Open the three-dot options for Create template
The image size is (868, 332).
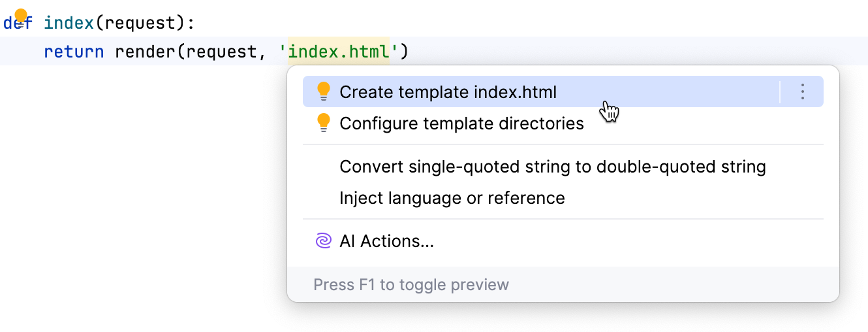[x=803, y=92]
